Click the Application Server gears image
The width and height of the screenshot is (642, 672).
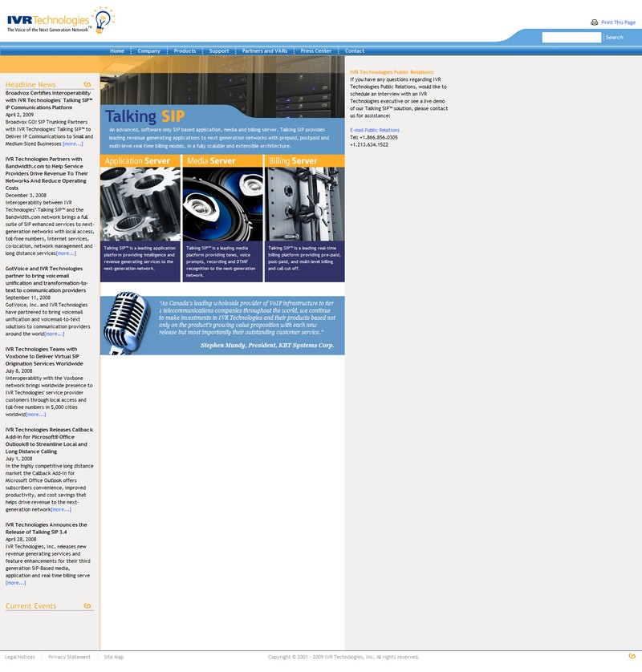(140, 204)
